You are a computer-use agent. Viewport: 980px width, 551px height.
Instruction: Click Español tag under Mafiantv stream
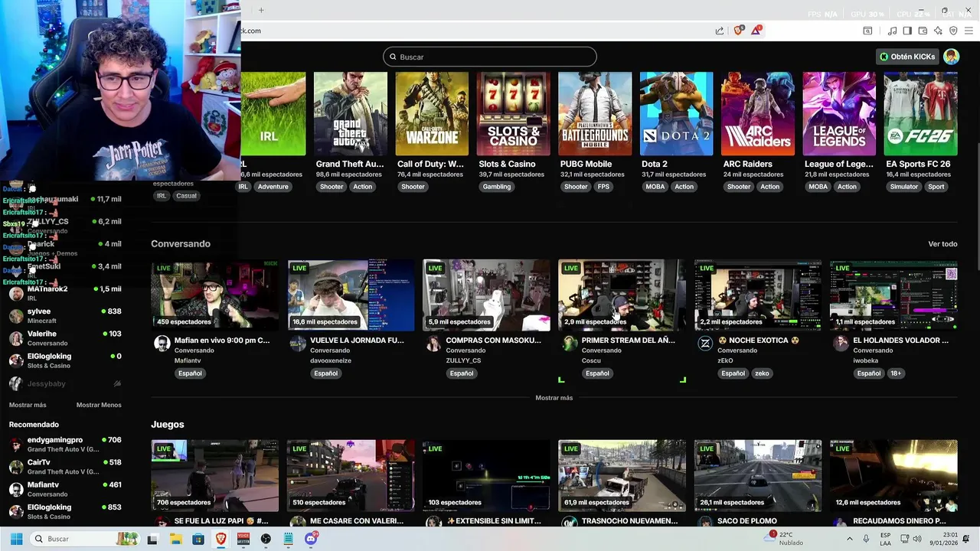click(190, 373)
